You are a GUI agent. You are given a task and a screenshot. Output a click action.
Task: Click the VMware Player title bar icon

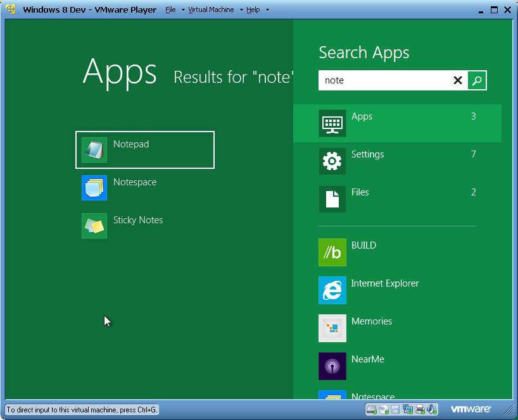pyautogui.click(x=11, y=9)
